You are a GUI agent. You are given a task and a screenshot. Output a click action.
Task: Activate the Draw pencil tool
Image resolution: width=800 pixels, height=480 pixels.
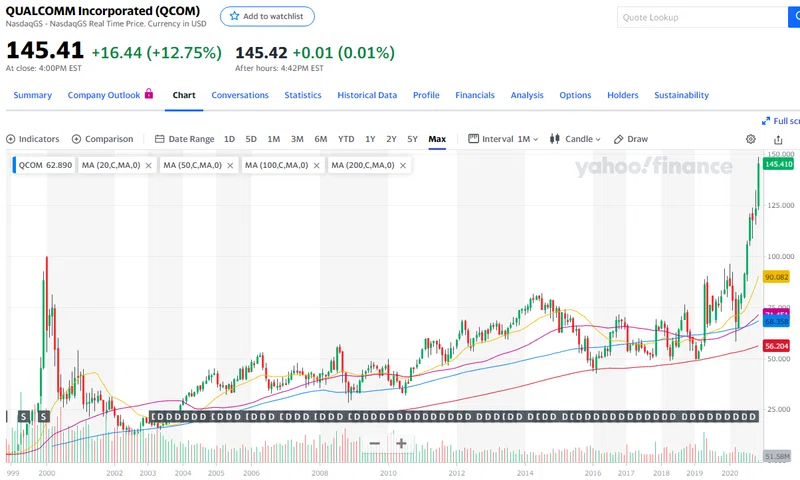pos(631,139)
